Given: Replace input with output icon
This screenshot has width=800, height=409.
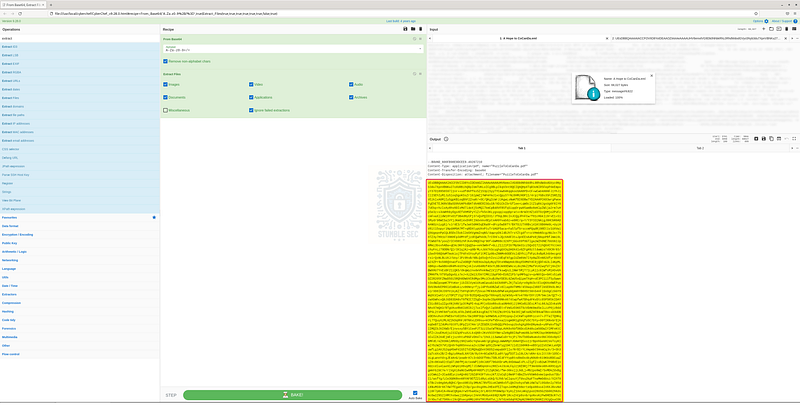Looking at the screenshot, I should pos(779,139).
